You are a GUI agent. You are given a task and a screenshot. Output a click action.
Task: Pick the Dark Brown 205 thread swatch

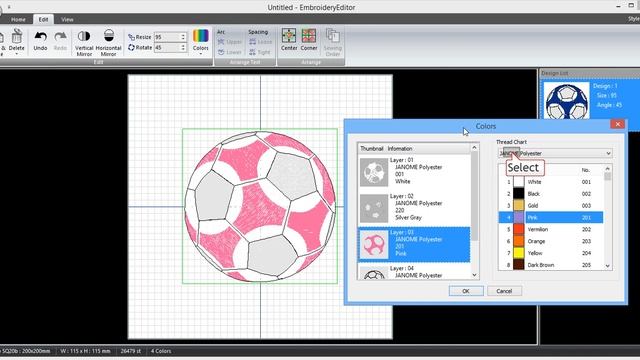(518, 264)
